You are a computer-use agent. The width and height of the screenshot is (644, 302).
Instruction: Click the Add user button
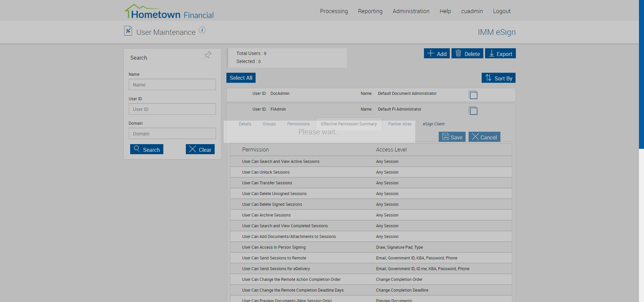(437, 54)
